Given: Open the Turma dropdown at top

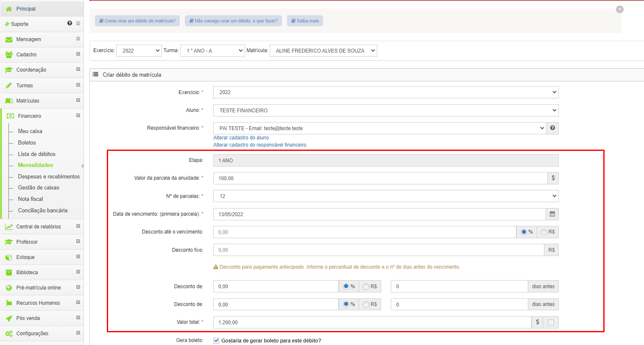Looking at the screenshot, I should pyautogui.click(x=213, y=50).
